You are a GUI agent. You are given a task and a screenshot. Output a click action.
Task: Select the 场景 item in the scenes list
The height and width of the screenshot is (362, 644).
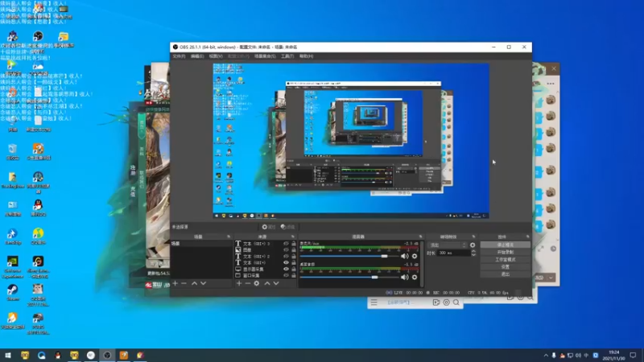pyautogui.click(x=201, y=244)
